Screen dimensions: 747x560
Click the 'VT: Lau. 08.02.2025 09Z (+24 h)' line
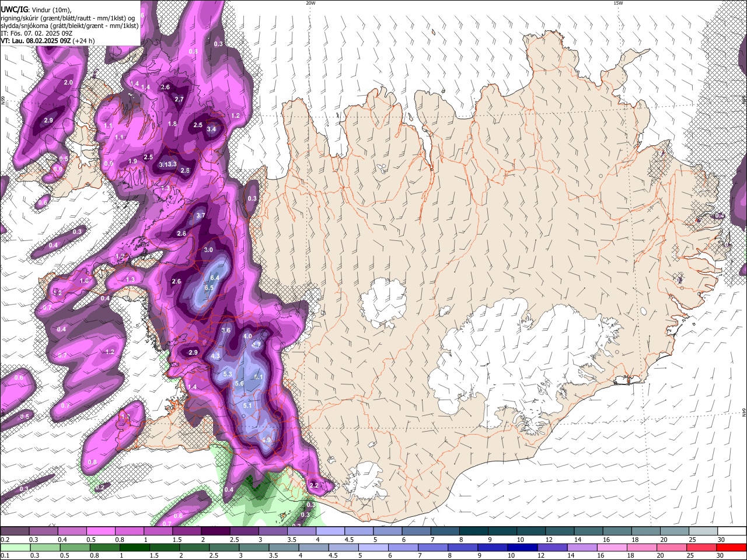pyautogui.click(x=48, y=41)
